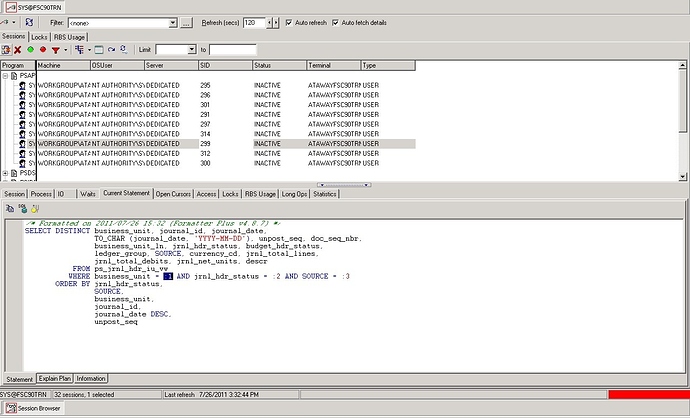Click the user icon for session SID 295
Image resolution: width=690 pixels, height=418 pixels.
point(22,85)
